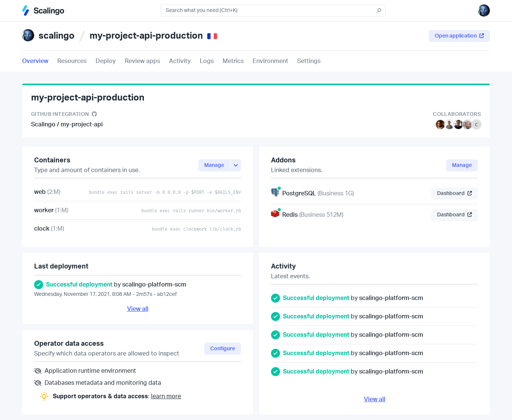Focus the search input field
The image size is (512, 420).
click(273, 10)
